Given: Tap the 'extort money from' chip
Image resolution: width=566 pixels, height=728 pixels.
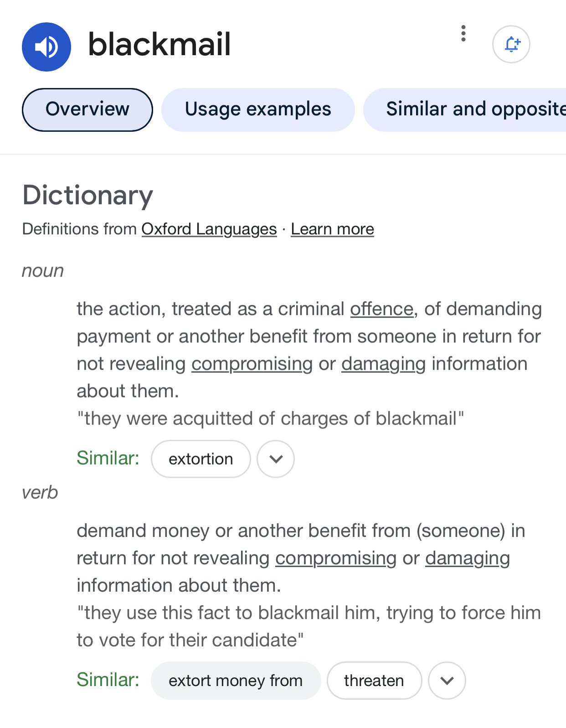Looking at the screenshot, I should [236, 681].
